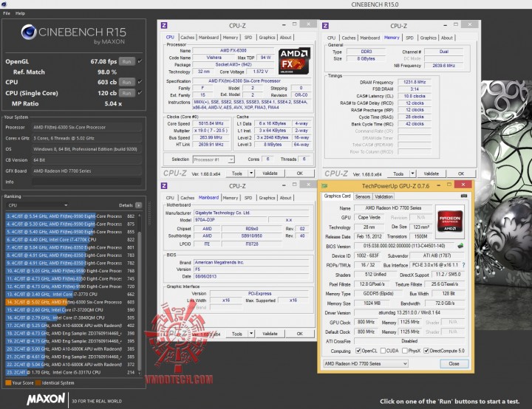This screenshot has width=532, height=409.
Task: Open Tools dropdown arrow in CPU tab window
Action: (251, 173)
